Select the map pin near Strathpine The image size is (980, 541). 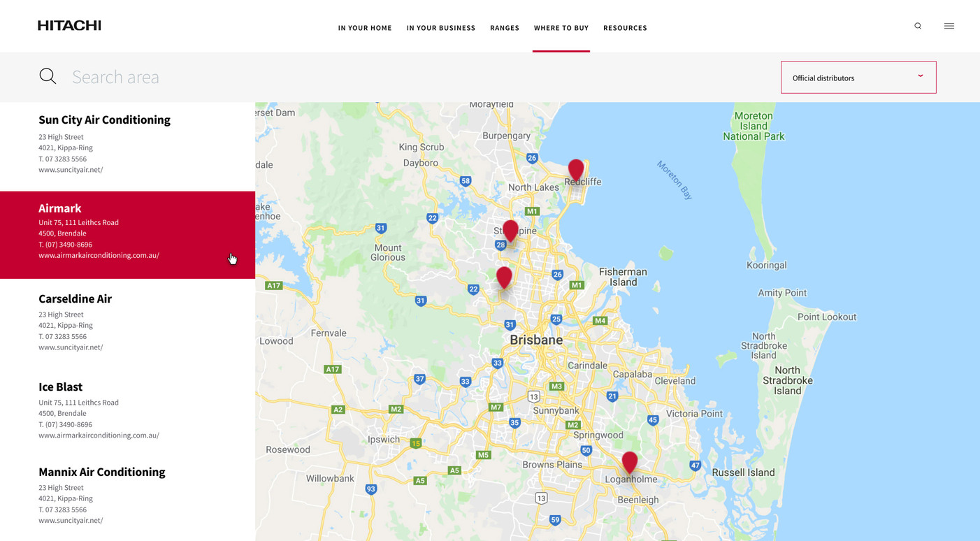click(x=510, y=231)
